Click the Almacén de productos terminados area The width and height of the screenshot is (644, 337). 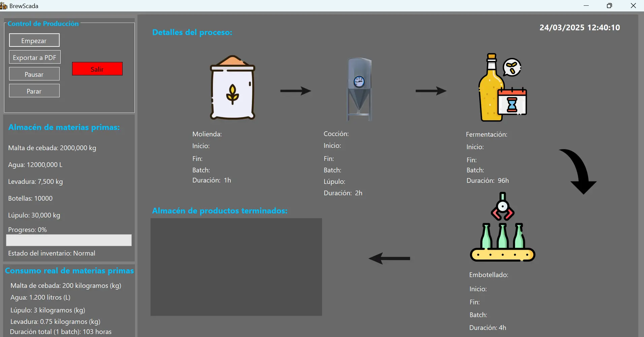236,267
